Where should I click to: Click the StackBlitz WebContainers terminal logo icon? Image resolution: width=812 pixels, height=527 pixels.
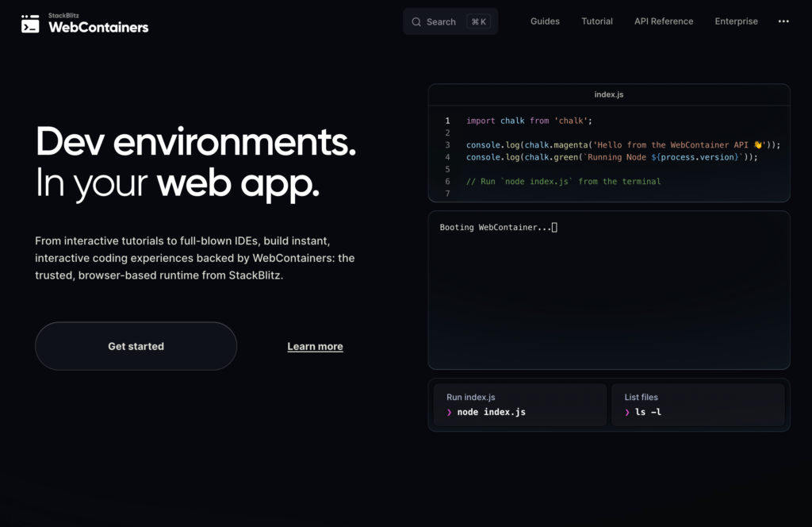pyautogui.click(x=30, y=23)
